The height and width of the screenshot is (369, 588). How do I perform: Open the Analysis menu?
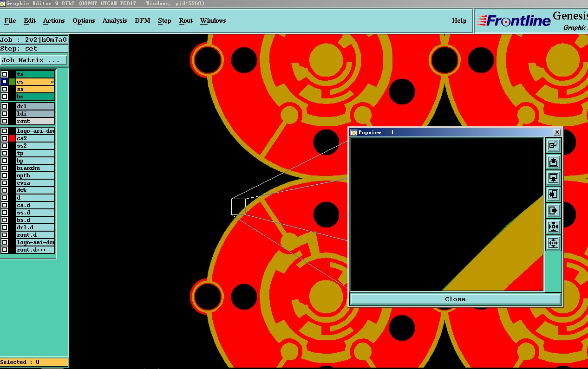pyautogui.click(x=115, y=20)
